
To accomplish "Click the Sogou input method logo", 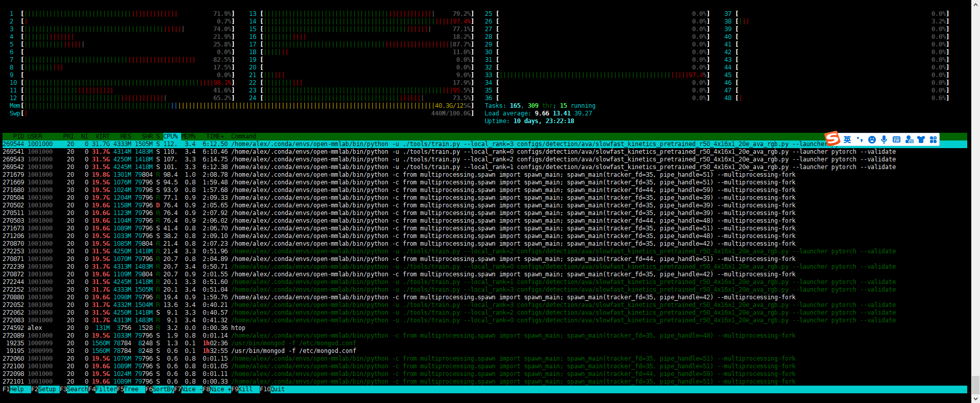I will 832,138.
